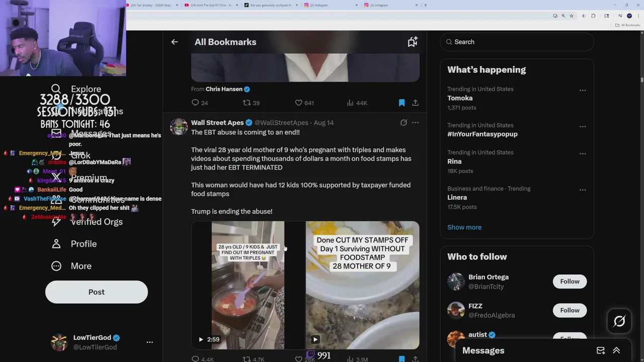Viewport: 644px width, 362px height.
Task: Open Brian Ortega profile picture
Action: coord(456,282)
